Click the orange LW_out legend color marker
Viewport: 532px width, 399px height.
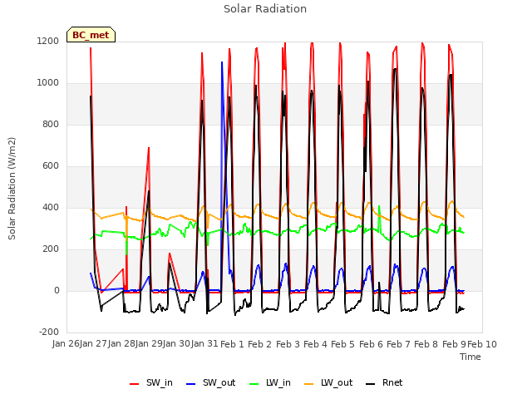point(309,384)
